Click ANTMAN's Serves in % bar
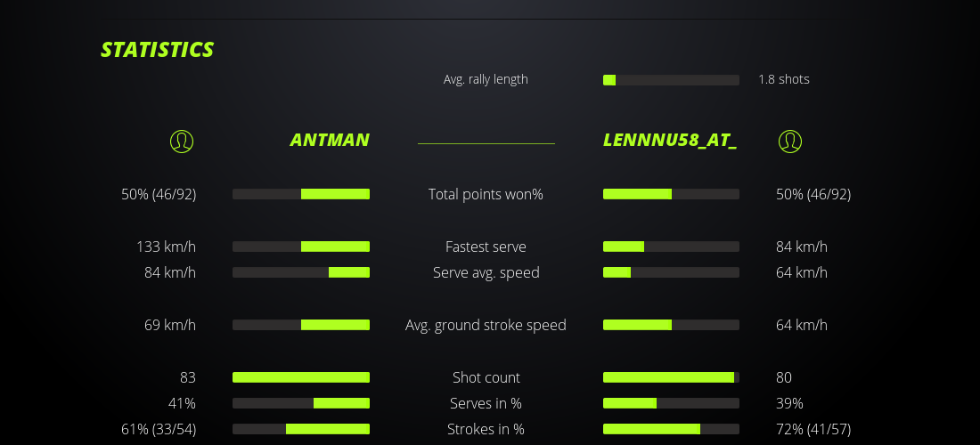 point(301,403)
